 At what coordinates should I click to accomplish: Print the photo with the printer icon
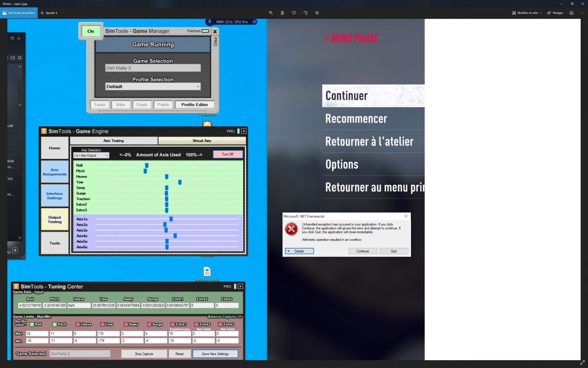click(x=571, y=13)
